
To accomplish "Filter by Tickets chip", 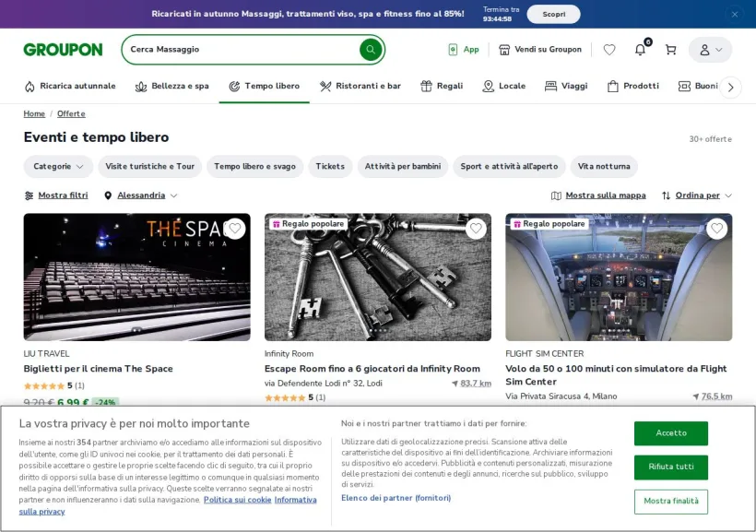I will tap(330, 166).
